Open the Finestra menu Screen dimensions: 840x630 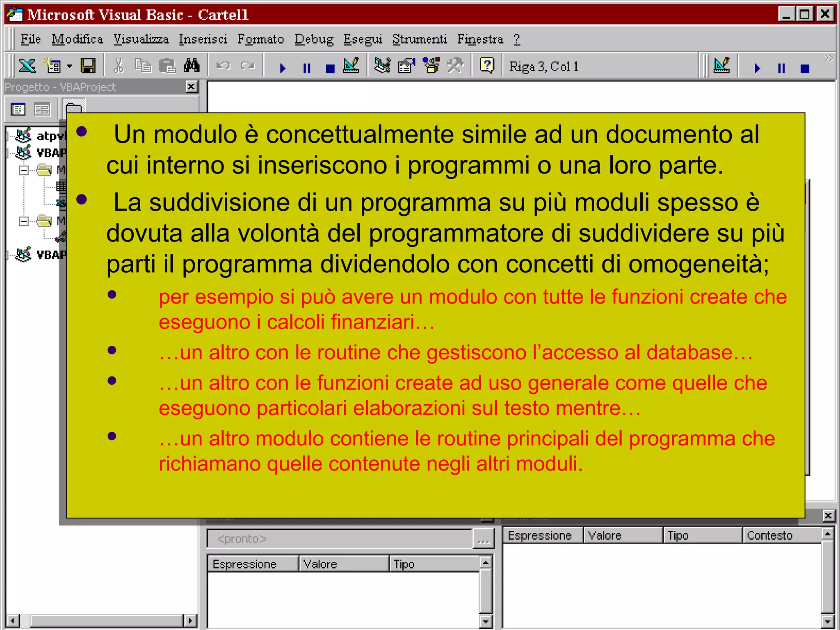click(x=480, y=39)
